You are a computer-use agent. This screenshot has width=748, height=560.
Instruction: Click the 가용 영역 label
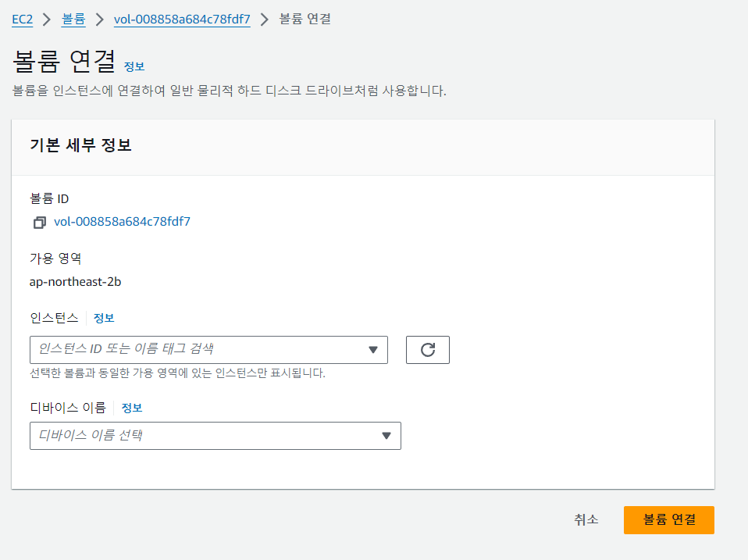pos(55,259)
